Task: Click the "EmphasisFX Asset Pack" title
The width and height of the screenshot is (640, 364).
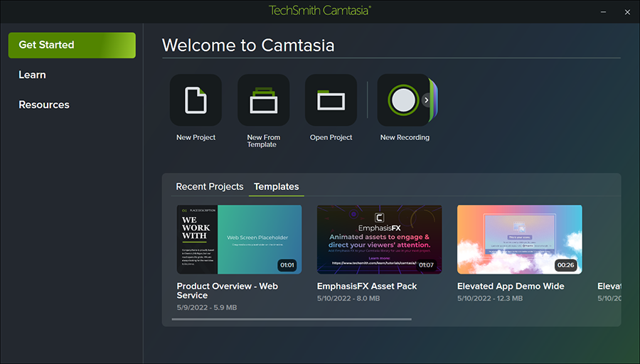Action: point(367,287)
